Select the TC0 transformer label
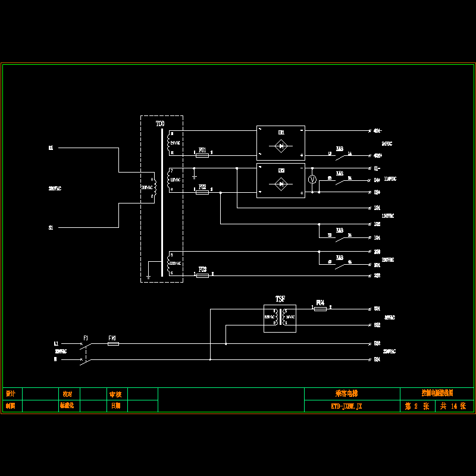Screen dimensions: 476x476 (x=160, y=124)
